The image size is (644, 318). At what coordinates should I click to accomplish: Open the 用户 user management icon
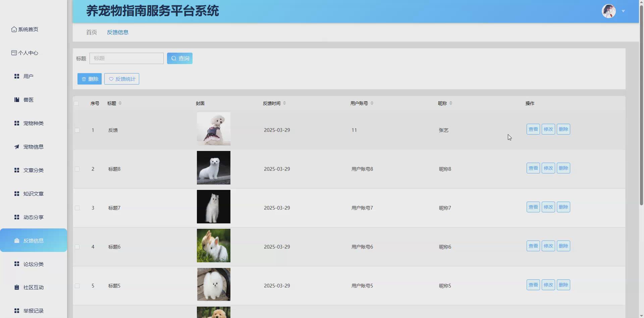pos(17,76)
